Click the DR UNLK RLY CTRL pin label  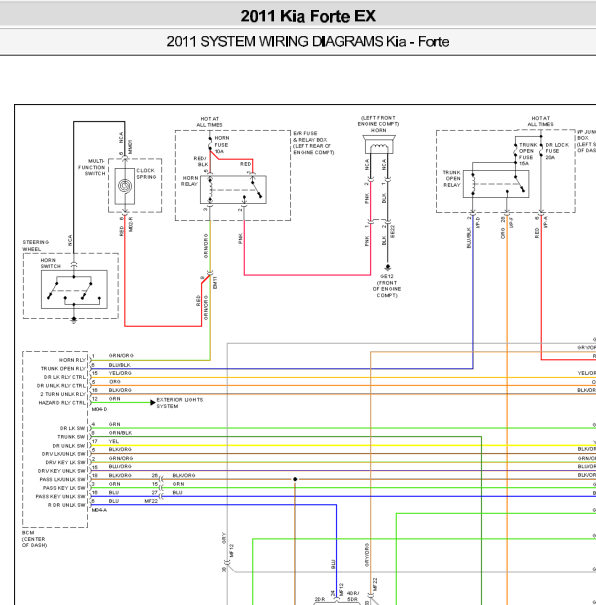[61, 385]
